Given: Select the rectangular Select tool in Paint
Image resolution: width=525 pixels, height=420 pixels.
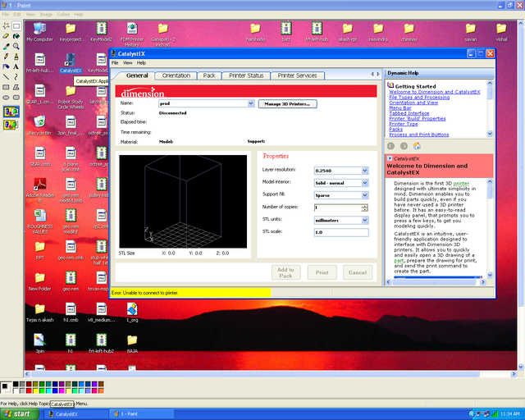Looking at the screenshot, I should click(16, 25).
